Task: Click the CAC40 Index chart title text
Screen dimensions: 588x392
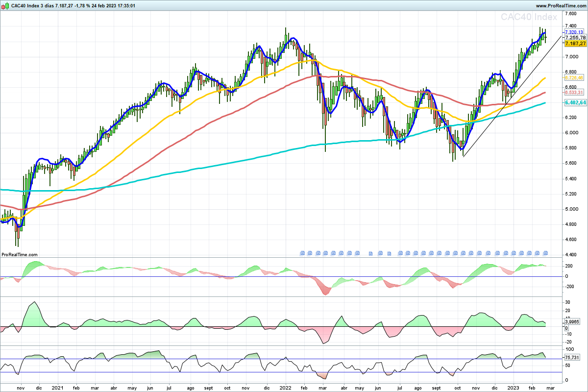Action: 528,17
